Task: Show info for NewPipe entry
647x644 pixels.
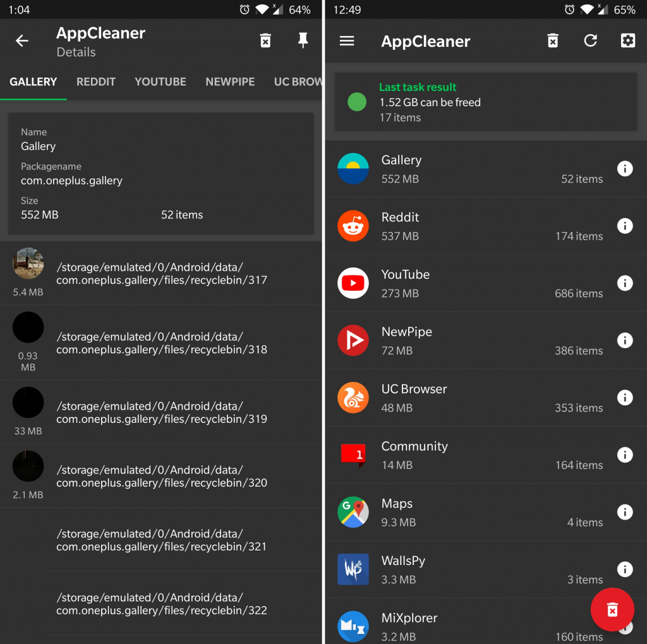Action: [x=625, y=340]
